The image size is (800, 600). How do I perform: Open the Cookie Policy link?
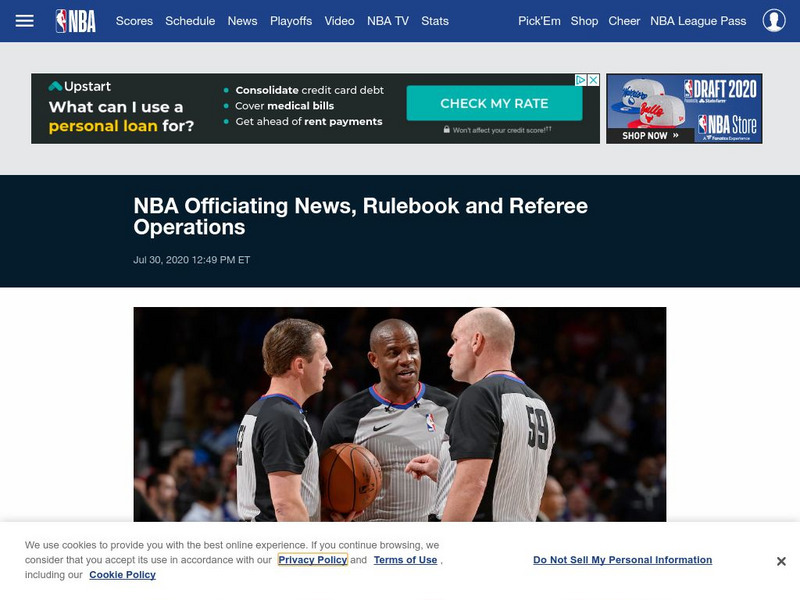point(122,574)
